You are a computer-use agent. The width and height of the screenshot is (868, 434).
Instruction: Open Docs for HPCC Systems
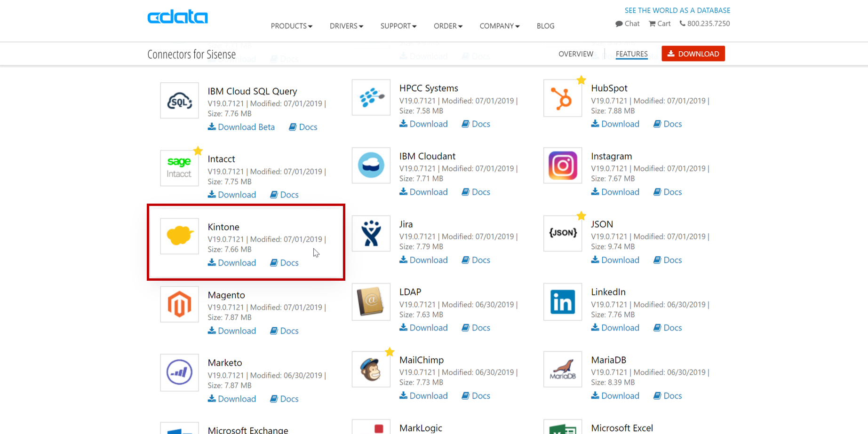pos(476,124)
